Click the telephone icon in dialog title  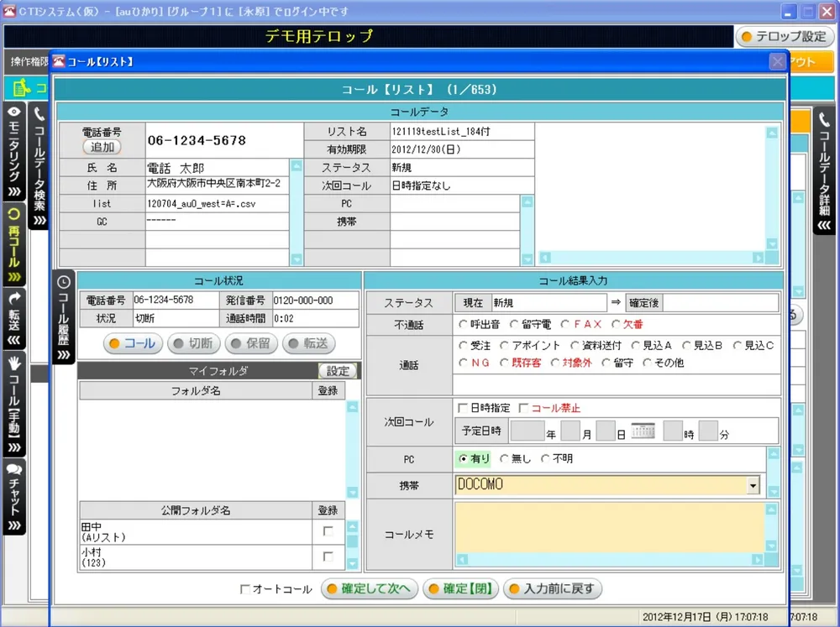(59, 61)
